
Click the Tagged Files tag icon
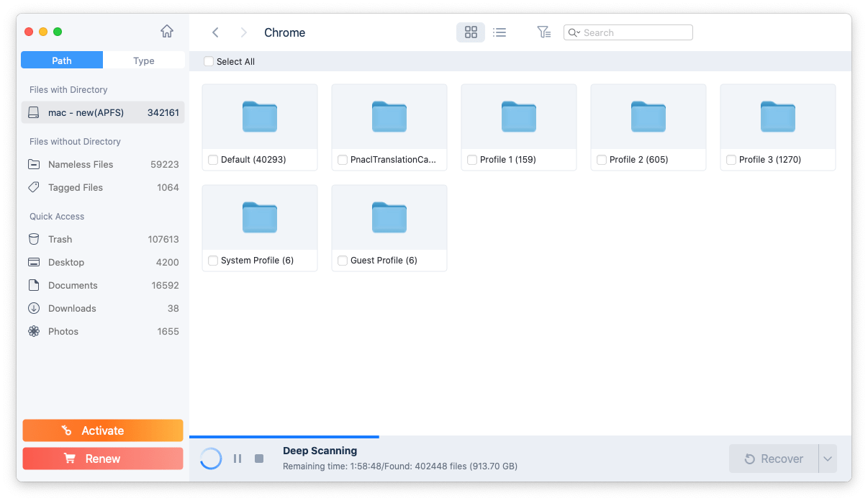point(34,187)
